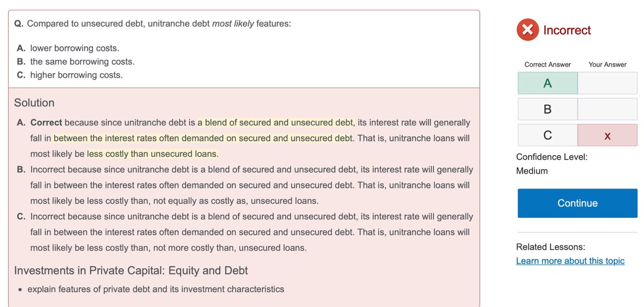Click the Correct Answer B cell
Viewport: 644px width, 307px height.
click(x=547, y=109)
